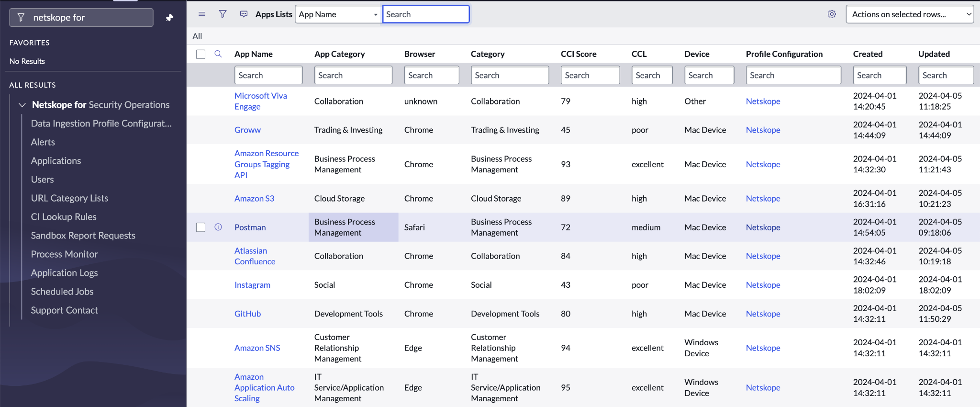Click App Name column search field
The width and height of the screenshot is (980, 407).
click(268, 75)
